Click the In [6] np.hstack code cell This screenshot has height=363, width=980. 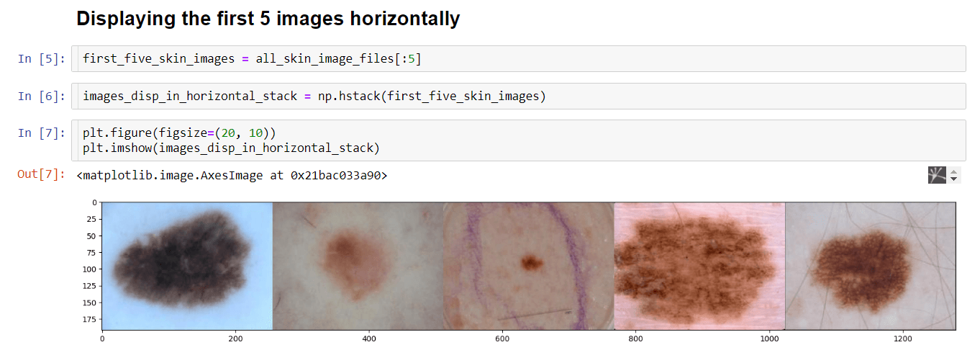pos(518,96)
